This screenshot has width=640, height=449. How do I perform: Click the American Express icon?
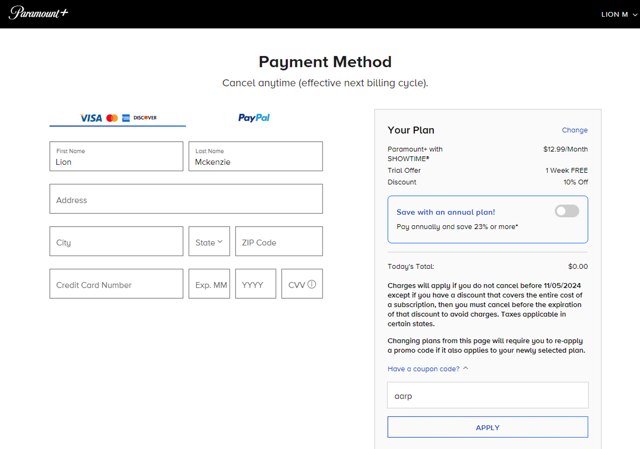tap(126, 118)
